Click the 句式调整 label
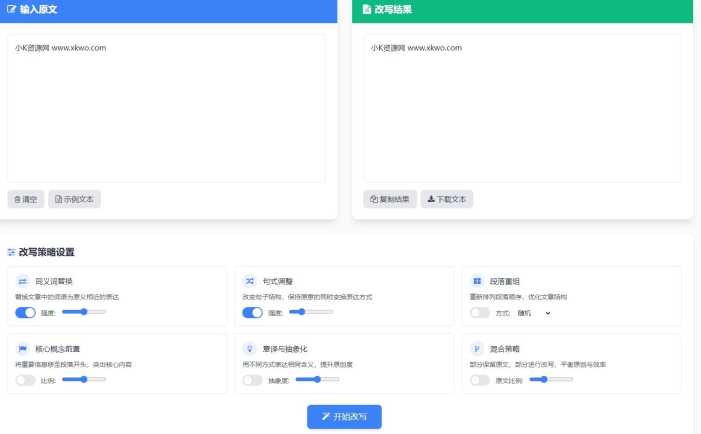701x434 pixels. pos(278,282)
